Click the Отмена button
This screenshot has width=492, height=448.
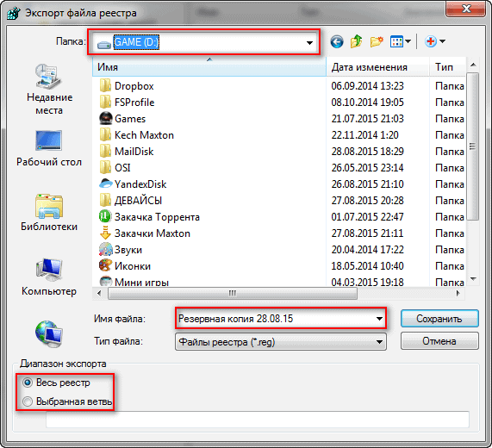(439, 341)
